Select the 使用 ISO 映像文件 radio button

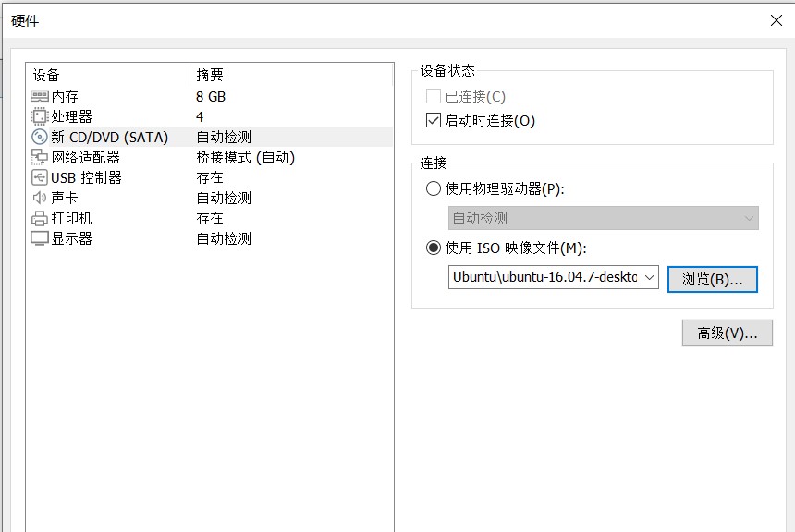(434, 248)
